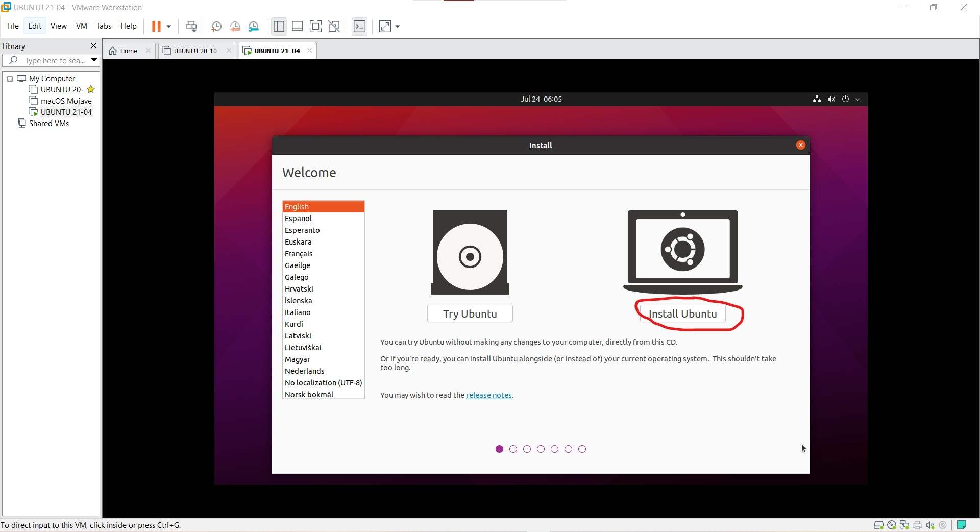Click the Ubuntu volume icon in top bar
The image size is (980, 532).
[831, 99]
